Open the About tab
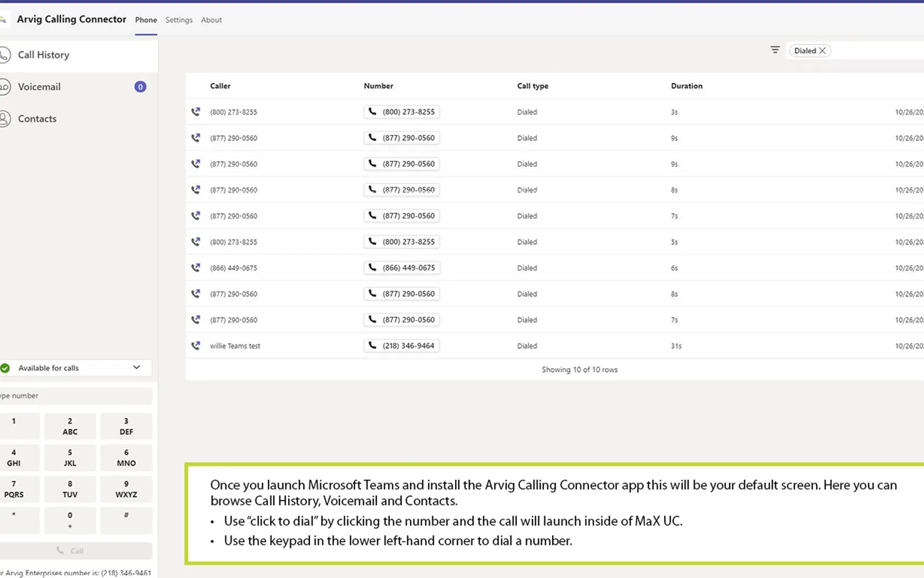The height and width of the screenshot is (578, 924). point(211,20)
